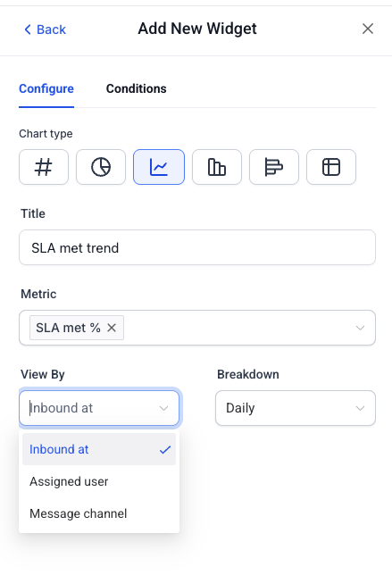
Task: Switch to the Conditions tab
Action: (x=136, y=88)
